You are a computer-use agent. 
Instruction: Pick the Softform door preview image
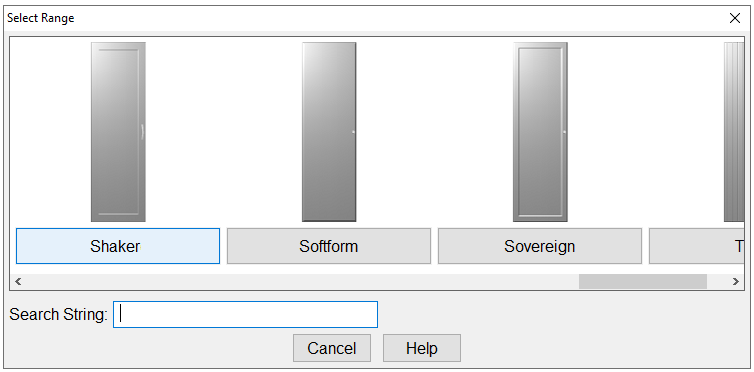(329, 132)
